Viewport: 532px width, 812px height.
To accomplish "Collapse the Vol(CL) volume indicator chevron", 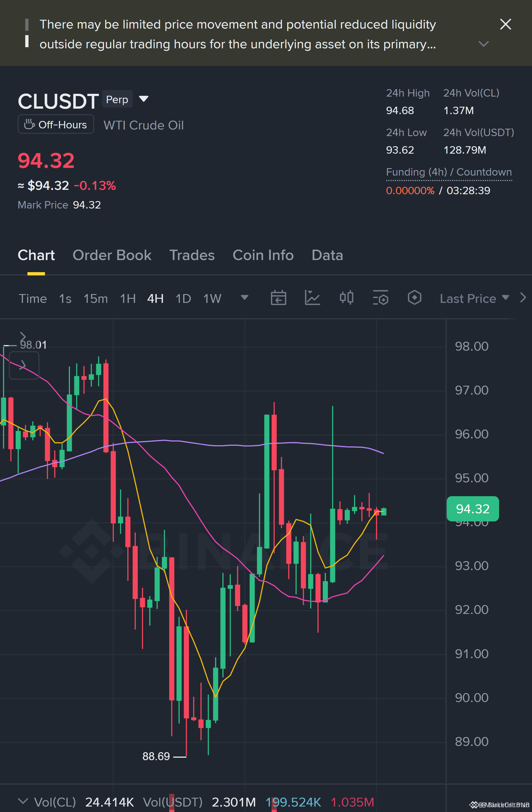I will (x=23, y=801).
